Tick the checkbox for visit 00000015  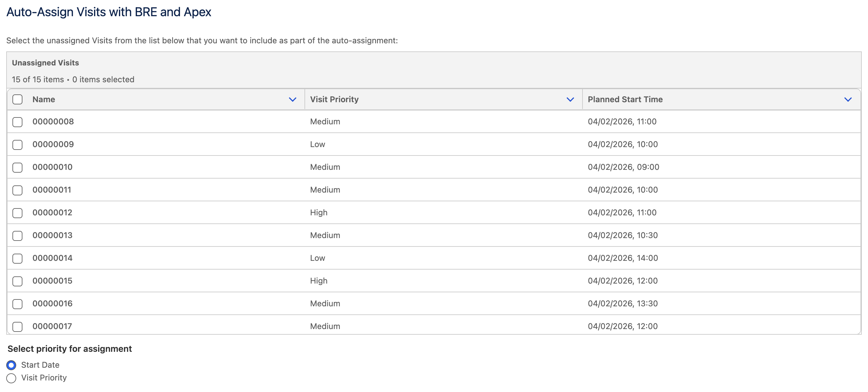pyautogui.click(x=17, y=281)
